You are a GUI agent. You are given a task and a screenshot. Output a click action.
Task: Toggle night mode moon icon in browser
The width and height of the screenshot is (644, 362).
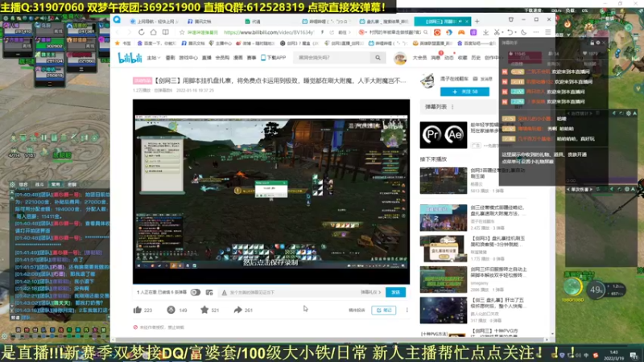[x=524, y=32]
